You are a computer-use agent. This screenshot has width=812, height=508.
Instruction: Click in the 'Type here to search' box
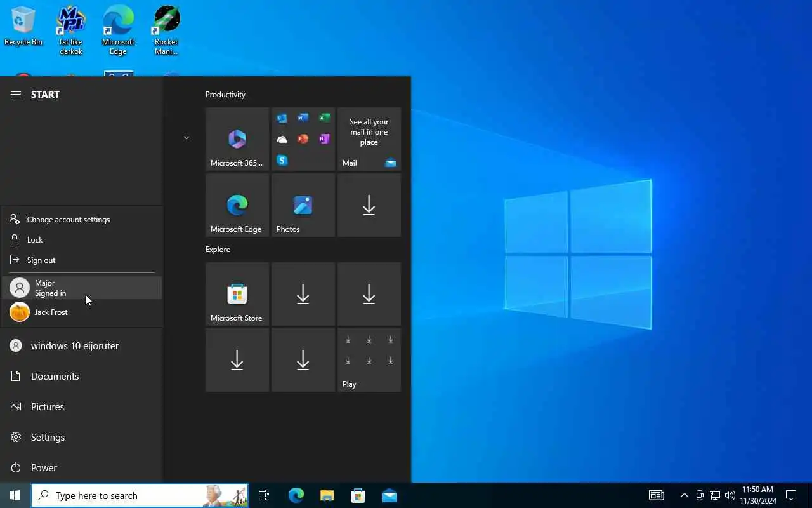click(140, 495)
